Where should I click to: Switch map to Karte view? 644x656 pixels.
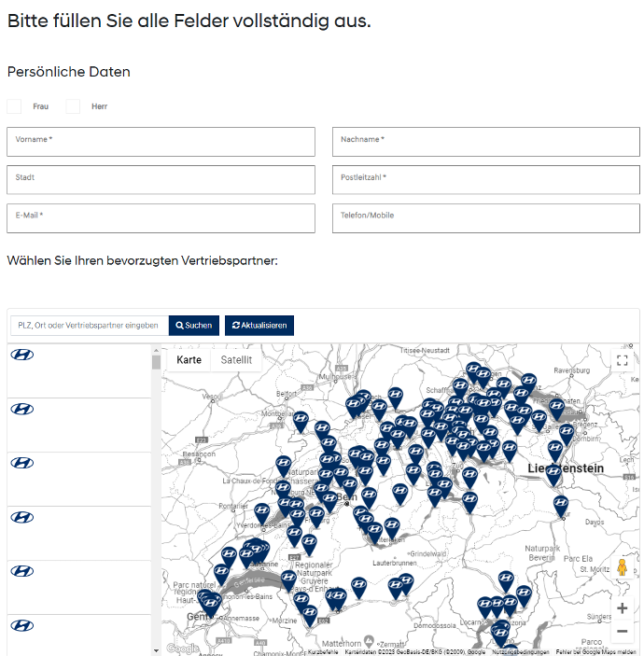pyautogui.click(x=189, y=360)
